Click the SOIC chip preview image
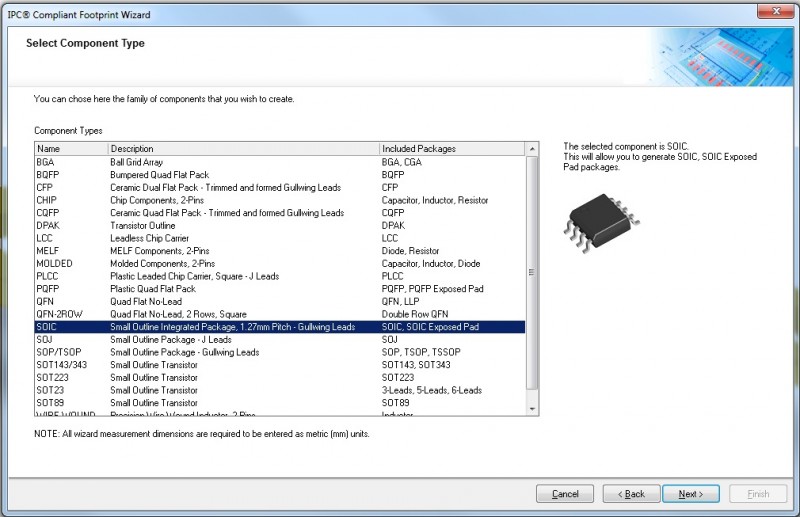Image resolution: width=800 pixels, height=517 pixels. pos(602,223)
